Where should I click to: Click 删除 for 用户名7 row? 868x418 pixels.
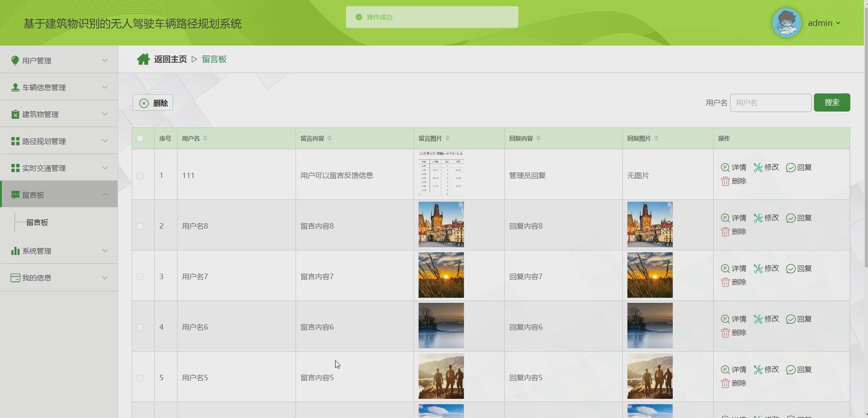pos(734,282)
